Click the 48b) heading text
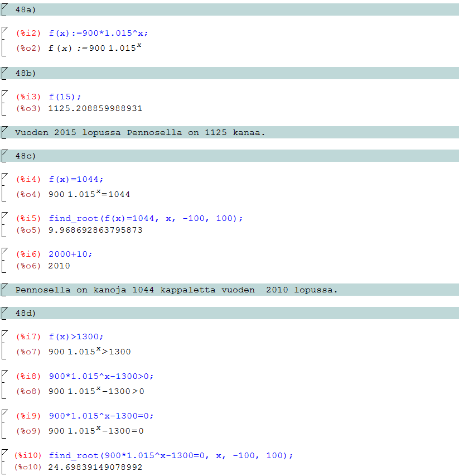Screen dimensions: 459x476 pyautogui.click(x=26, y=74)
